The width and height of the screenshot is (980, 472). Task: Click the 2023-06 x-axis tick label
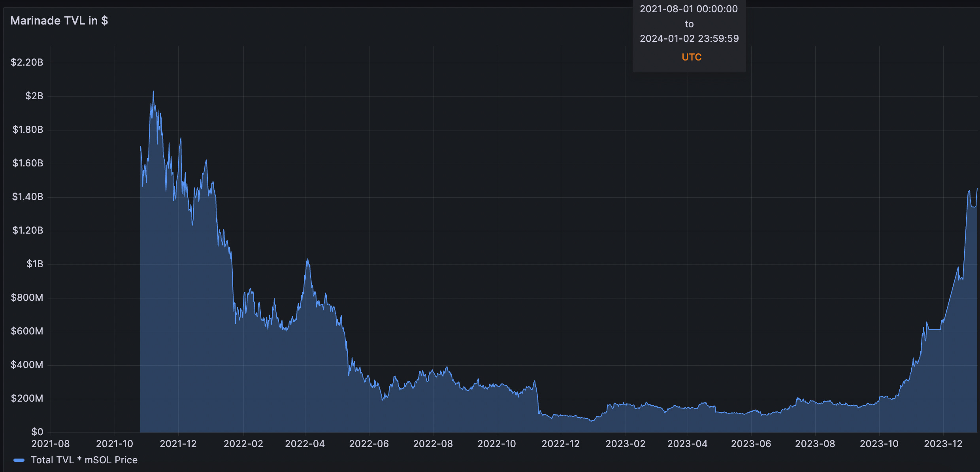click(x=751, y=444)
